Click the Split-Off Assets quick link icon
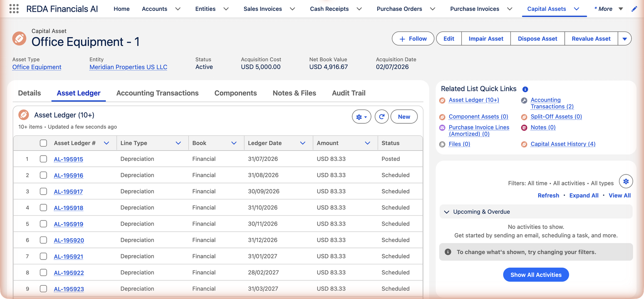This screenshot has width=644, height=299. [524, 117]
